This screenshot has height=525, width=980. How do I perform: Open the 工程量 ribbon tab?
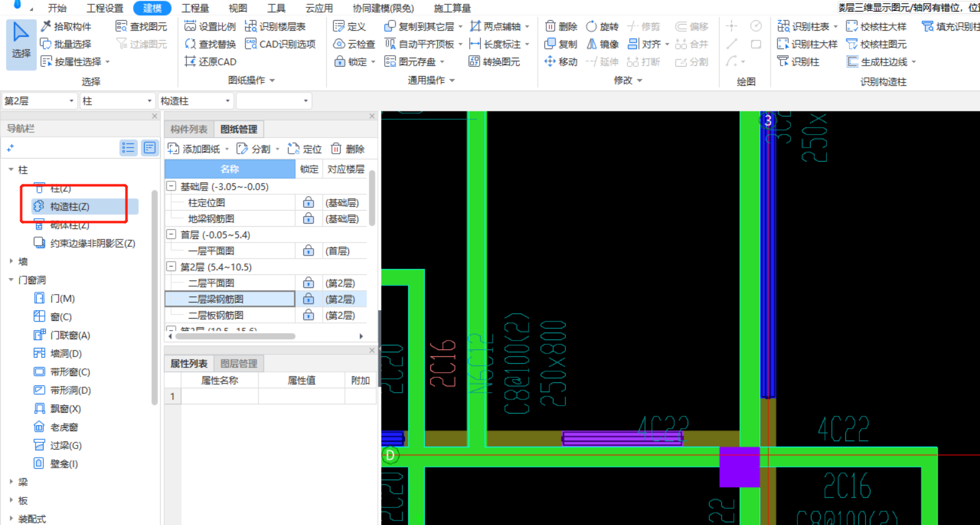coord(195,8)
